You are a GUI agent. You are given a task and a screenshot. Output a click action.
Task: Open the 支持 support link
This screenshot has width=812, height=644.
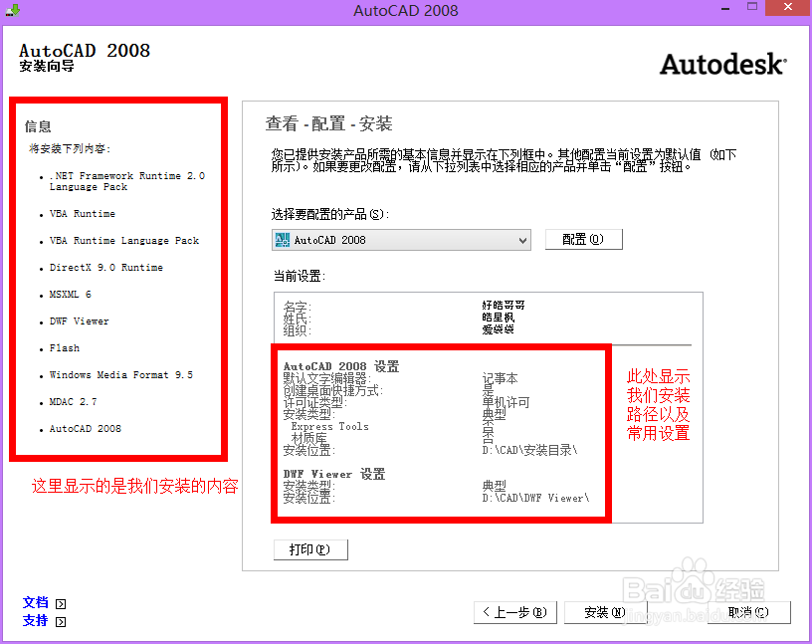coord(35,621)
